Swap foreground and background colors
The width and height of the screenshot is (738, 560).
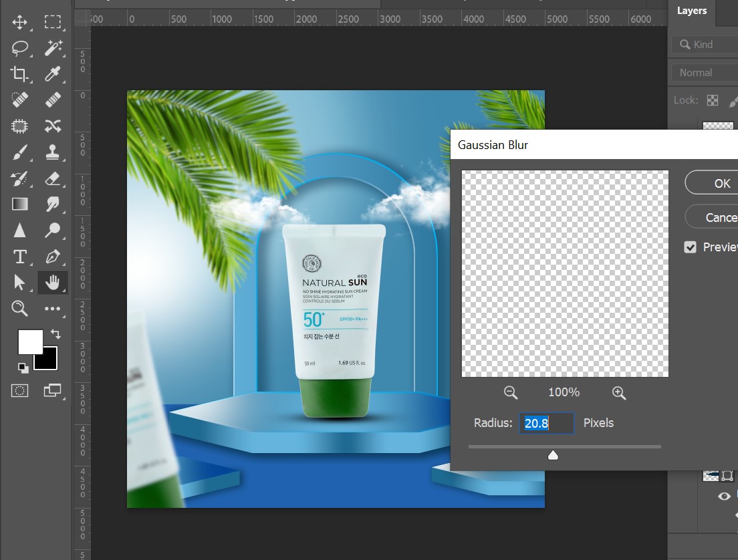click(x=55, y=334)
